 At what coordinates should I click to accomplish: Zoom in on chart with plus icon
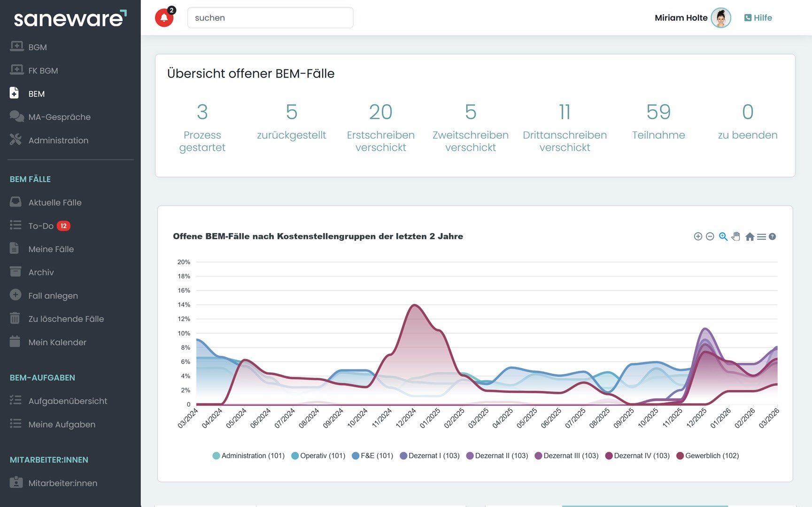(x=698, y=237)
